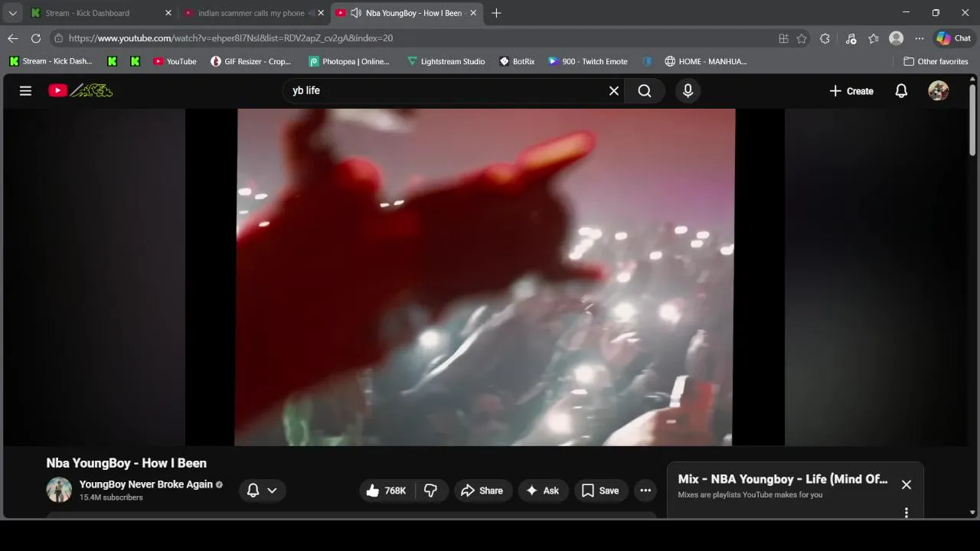
Task: Start voice search with microphone icon
Action: (x=688, y=90)
